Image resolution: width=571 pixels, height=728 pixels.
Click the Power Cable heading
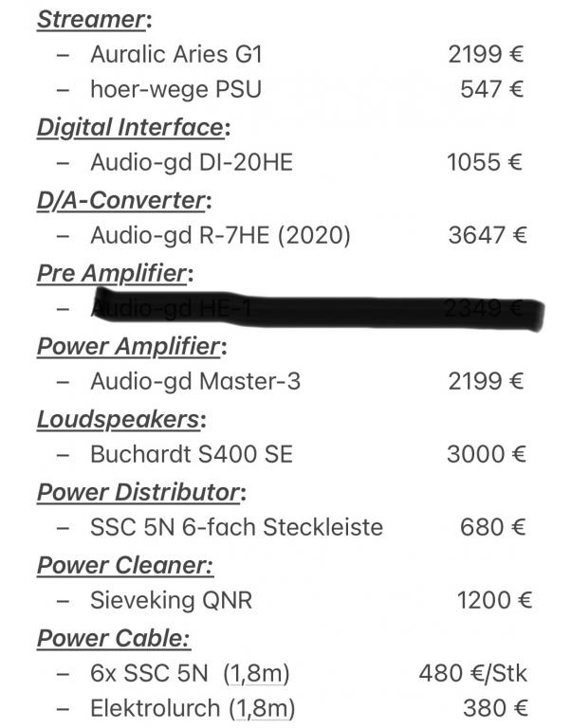[113, 638]
